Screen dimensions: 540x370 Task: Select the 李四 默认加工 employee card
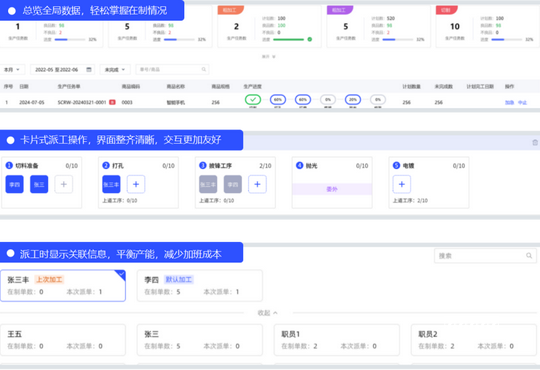(200, 286)
